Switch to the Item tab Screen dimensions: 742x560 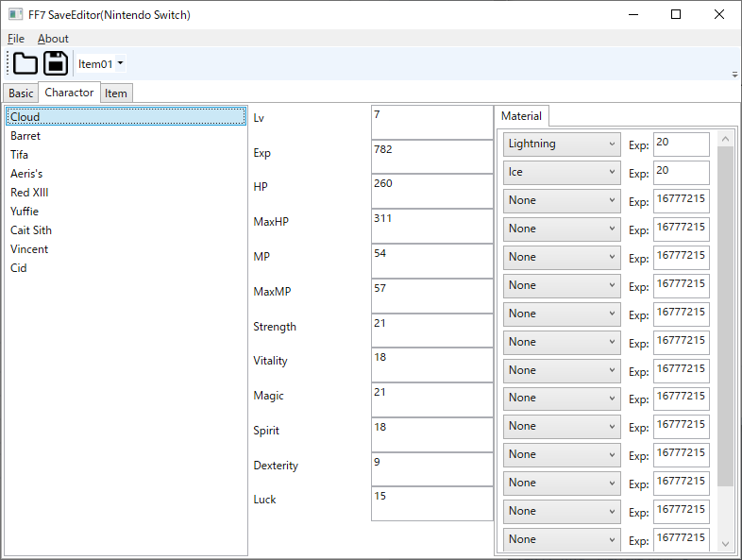(x=116, y=93)
